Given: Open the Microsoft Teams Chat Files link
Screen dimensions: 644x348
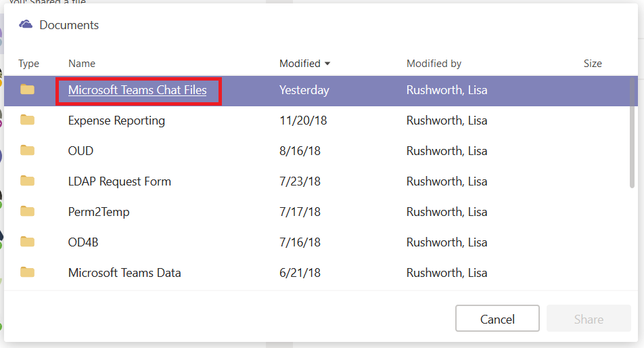Looking at the screenshot, I should pyautogui.click(x=137, y=90).
